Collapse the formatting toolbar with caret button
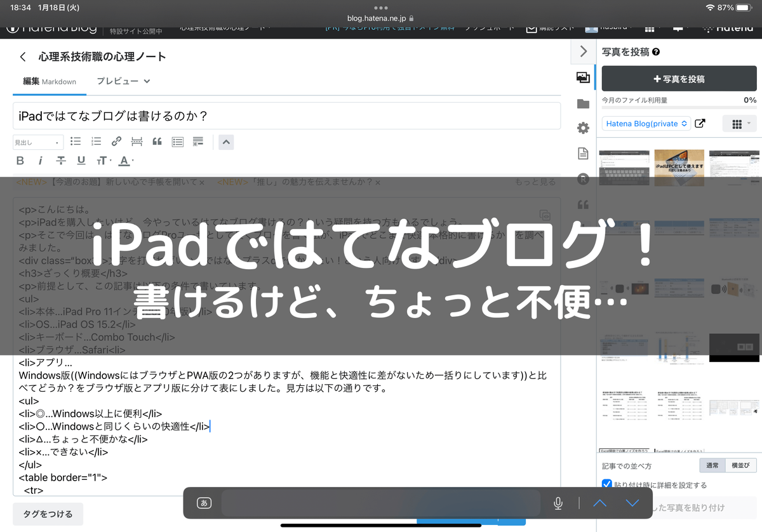Viewport: 762px width, 532px height. (x=226, y=142)
